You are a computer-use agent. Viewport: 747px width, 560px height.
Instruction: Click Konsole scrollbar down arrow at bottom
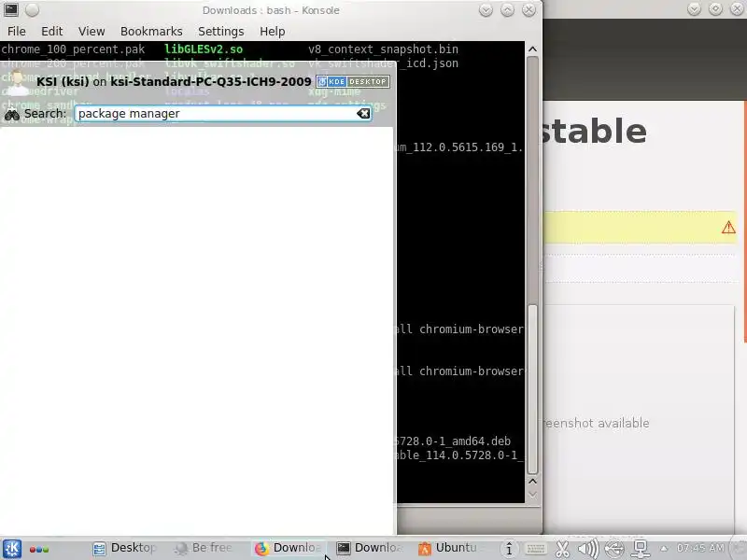click(x=532, y=495)
